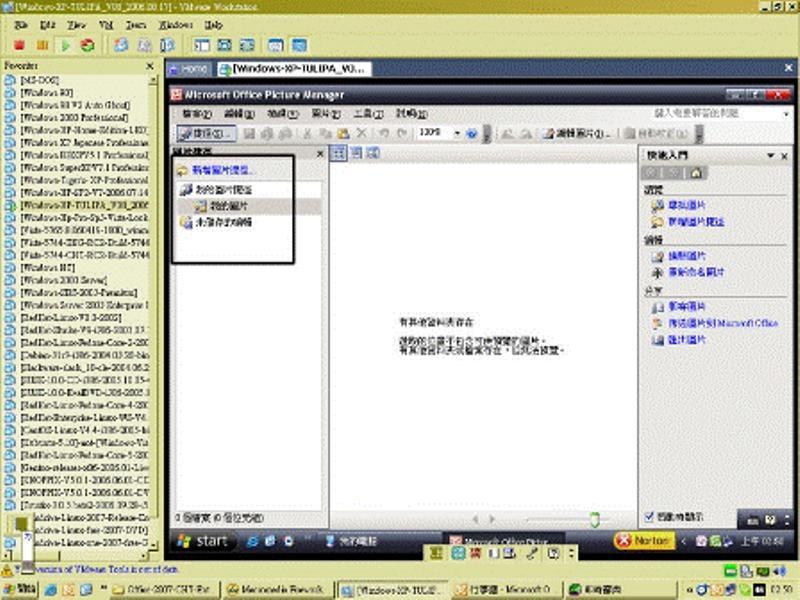
Task: Click the help question input field
Action: (716, 114)
